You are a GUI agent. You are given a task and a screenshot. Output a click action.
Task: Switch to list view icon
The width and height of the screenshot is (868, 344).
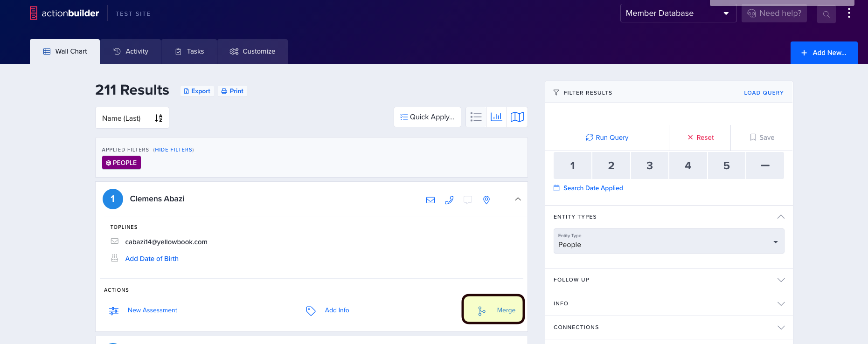pos(476,117)
